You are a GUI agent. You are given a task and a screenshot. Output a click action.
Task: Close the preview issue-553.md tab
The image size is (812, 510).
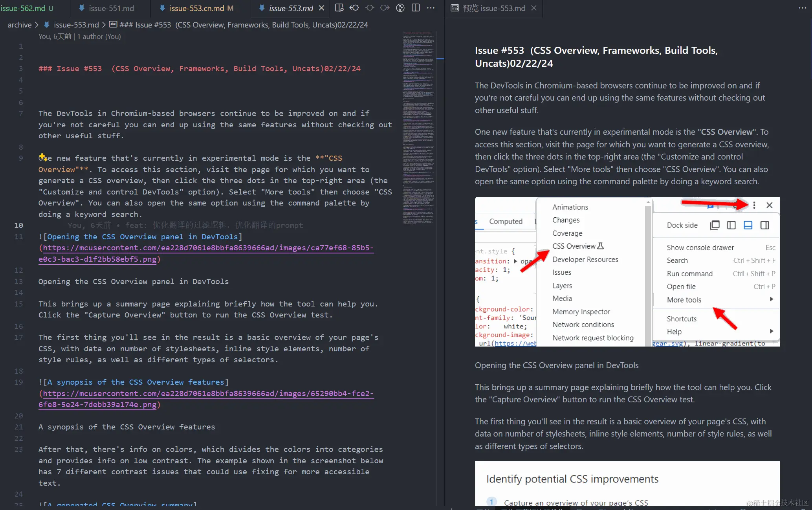coord(533,8)
